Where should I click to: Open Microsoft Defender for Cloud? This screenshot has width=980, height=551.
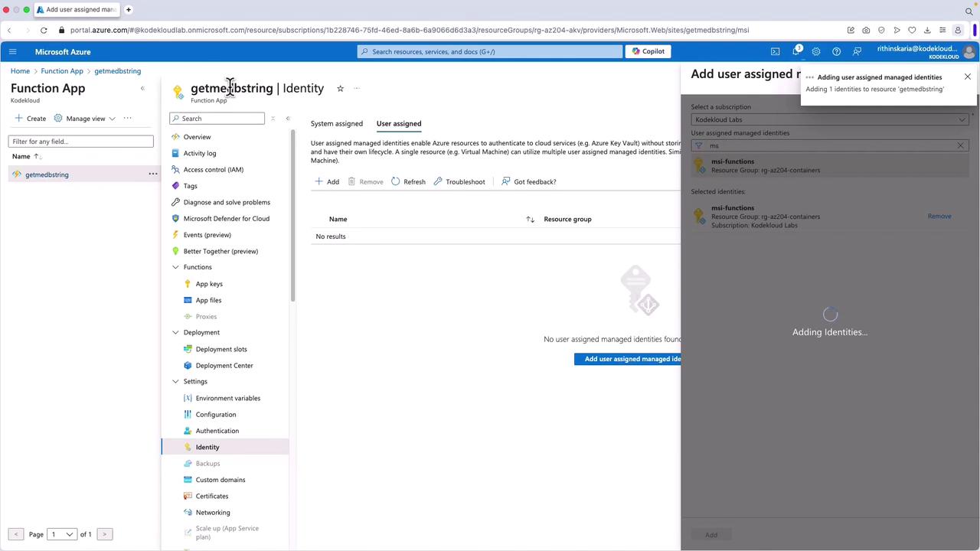[227, 219]
